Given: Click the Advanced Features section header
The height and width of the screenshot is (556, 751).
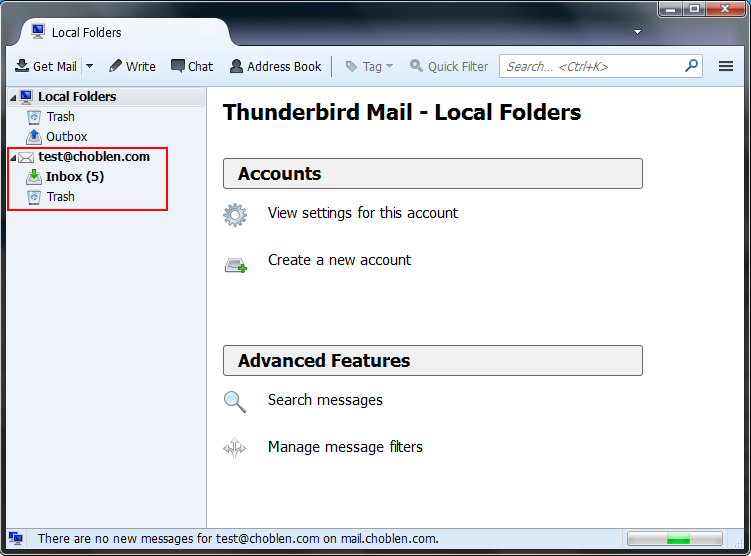Looking at the screenshot, I should [x=433, y=361].
